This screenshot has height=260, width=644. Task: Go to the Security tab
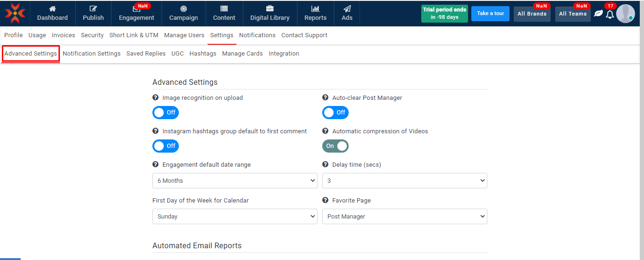pyautogui.click(x=92, y=35)
